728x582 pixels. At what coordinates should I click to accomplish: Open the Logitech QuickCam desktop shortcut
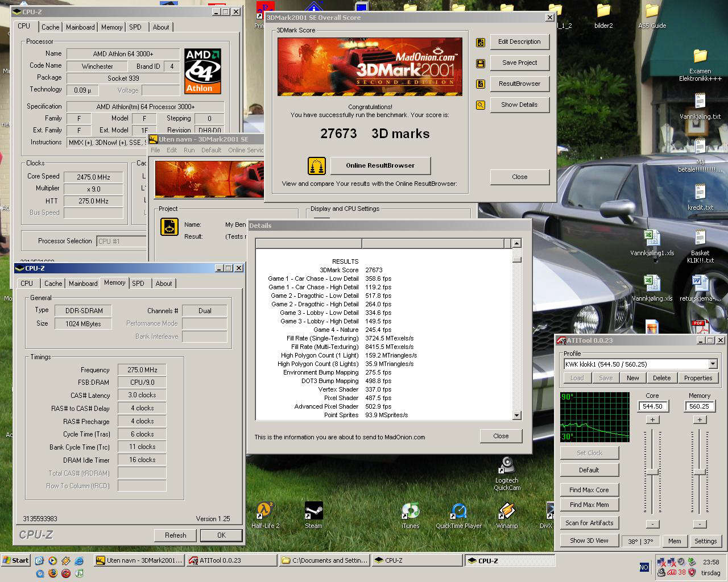[x=507, y=465]
